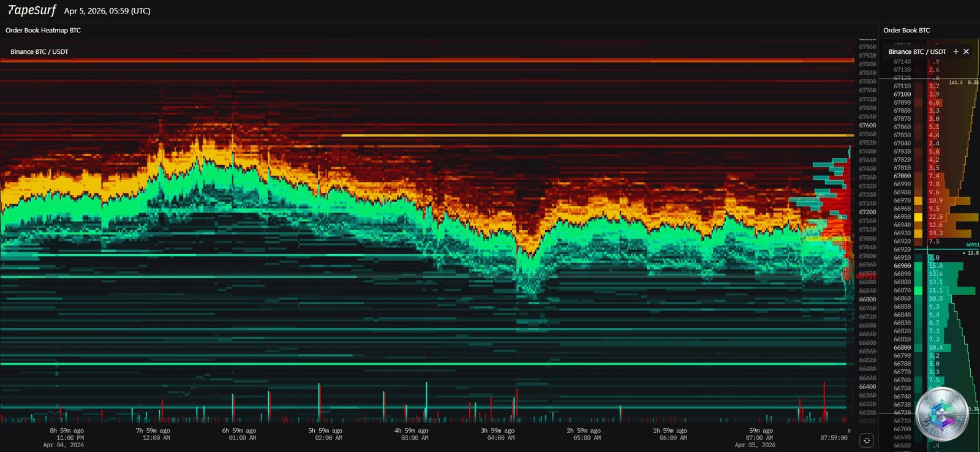The height and width of the screenshot is (452, 980).
Task: Select the 02:00 AM time axis label
Action: (x=328, y=438)
